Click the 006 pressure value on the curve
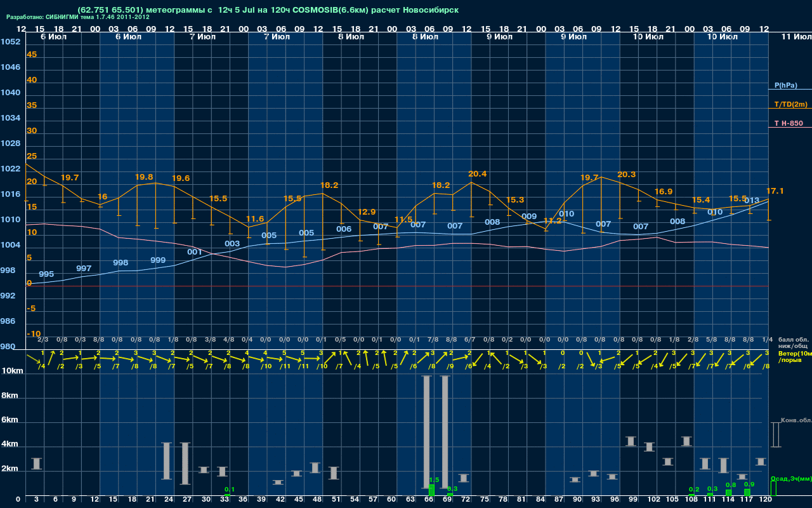 coord(344,229)
